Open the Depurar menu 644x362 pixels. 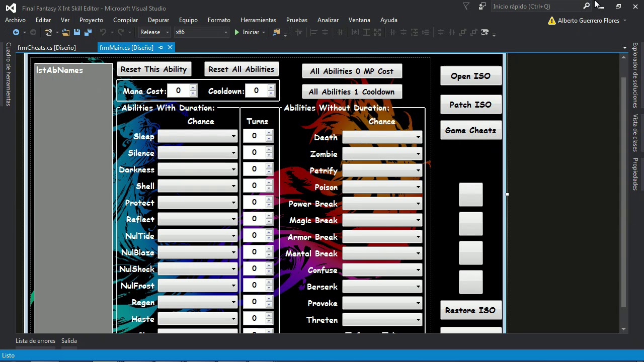tap(158, 20)
